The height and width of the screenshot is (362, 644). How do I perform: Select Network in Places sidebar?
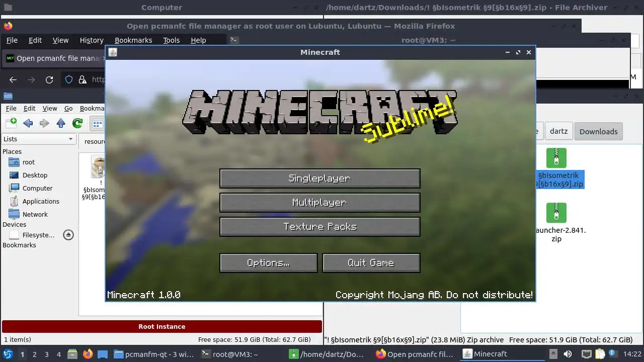(x=35, y=214)
